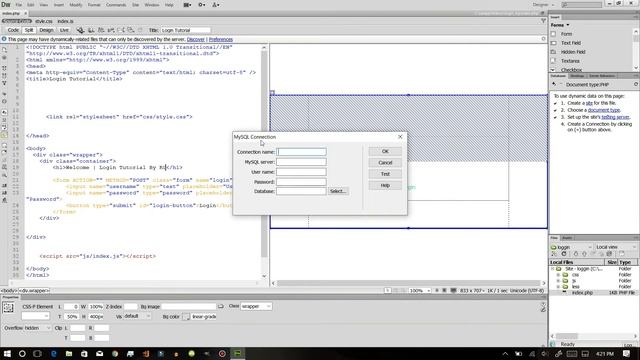The height and width of the screenshot is (360, 640).
Task: Select the index.php document tab
Action: click(x=11, y=13)
